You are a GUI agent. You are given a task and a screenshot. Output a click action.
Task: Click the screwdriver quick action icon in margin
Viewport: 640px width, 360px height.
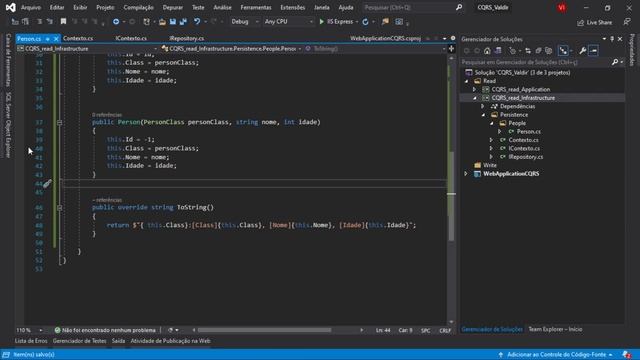47,184
